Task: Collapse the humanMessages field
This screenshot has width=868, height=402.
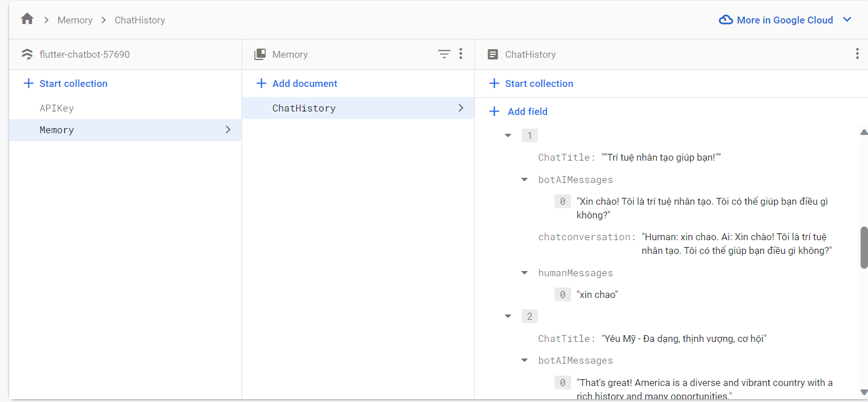Action: 524,273
